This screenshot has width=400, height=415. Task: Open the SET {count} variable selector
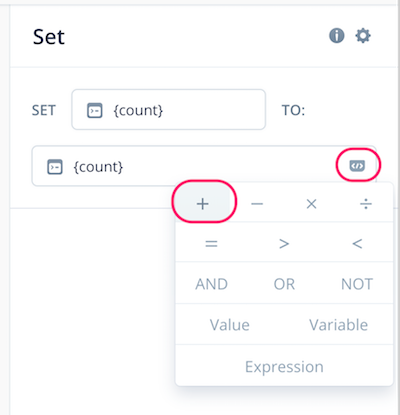tap(168, 109)
